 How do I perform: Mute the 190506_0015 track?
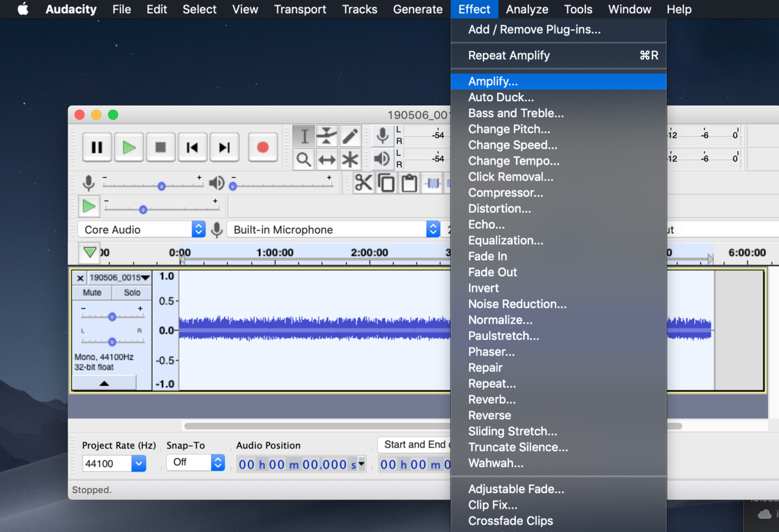(x=92, y=293)
